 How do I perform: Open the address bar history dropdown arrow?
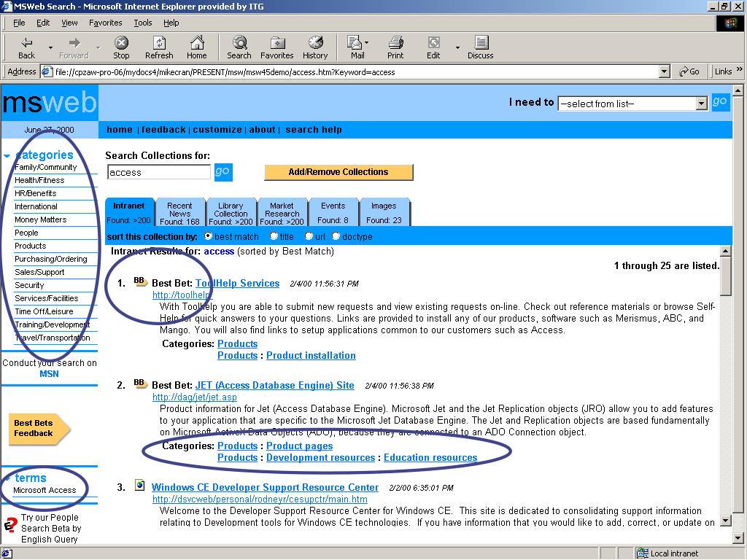664,72
